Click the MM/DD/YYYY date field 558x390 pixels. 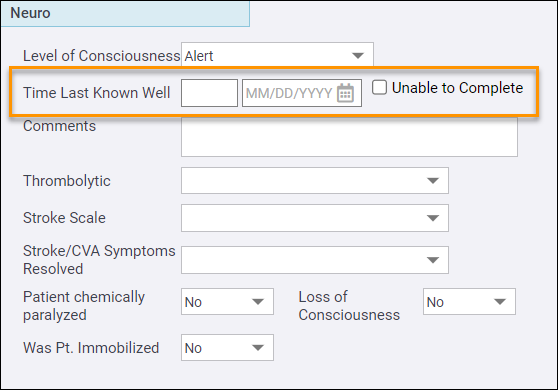tap(302, 93)
